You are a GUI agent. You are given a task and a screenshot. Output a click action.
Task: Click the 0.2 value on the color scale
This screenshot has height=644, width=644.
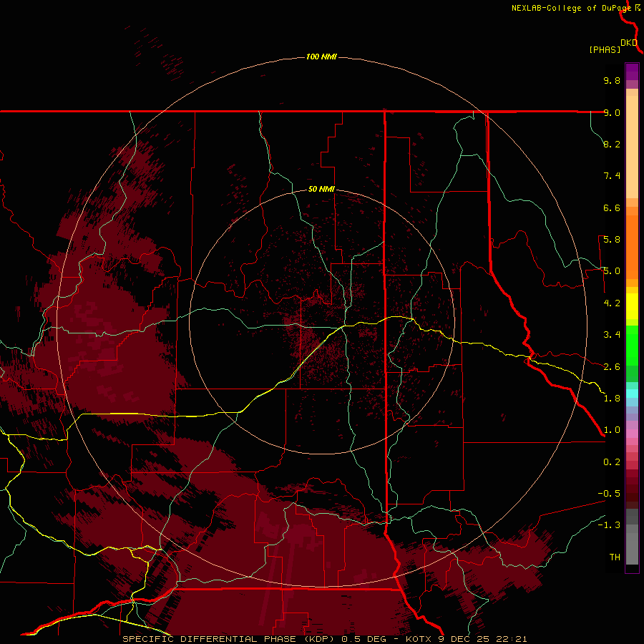(x=612, y=462)
